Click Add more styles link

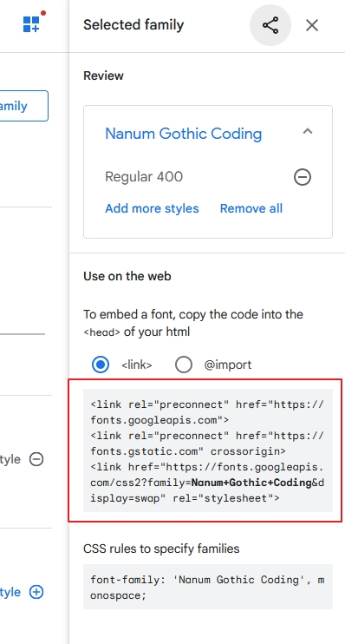click(x=152, y=208)
